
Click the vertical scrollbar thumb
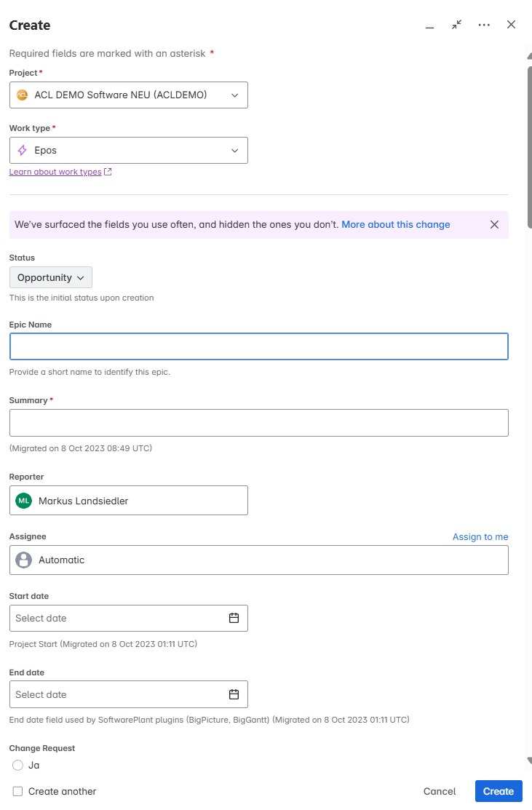(529, 147)
